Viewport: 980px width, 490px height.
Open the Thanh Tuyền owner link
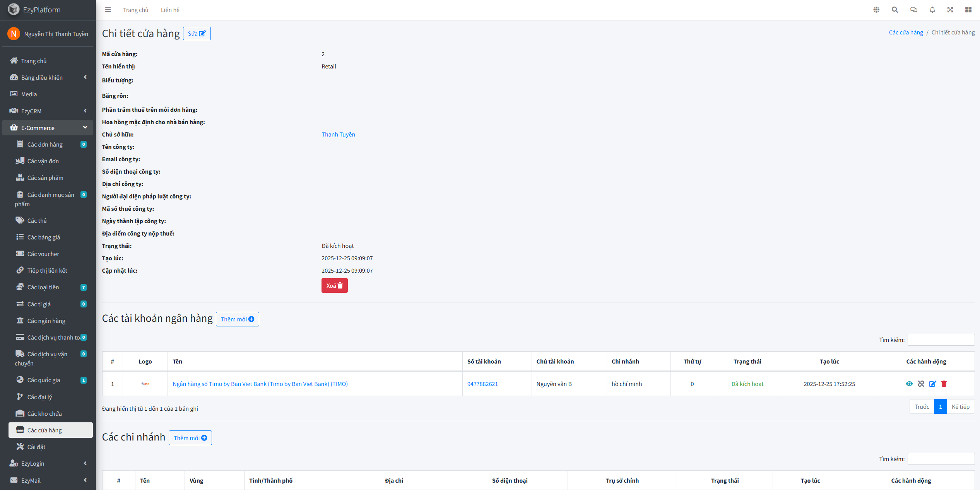(x=338, y=135)
